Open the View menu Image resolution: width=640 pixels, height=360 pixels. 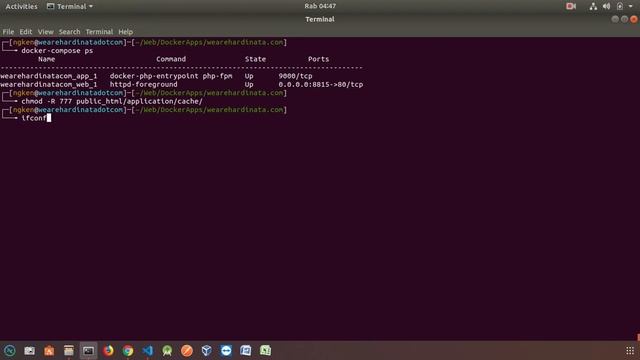tap(45, 32)
